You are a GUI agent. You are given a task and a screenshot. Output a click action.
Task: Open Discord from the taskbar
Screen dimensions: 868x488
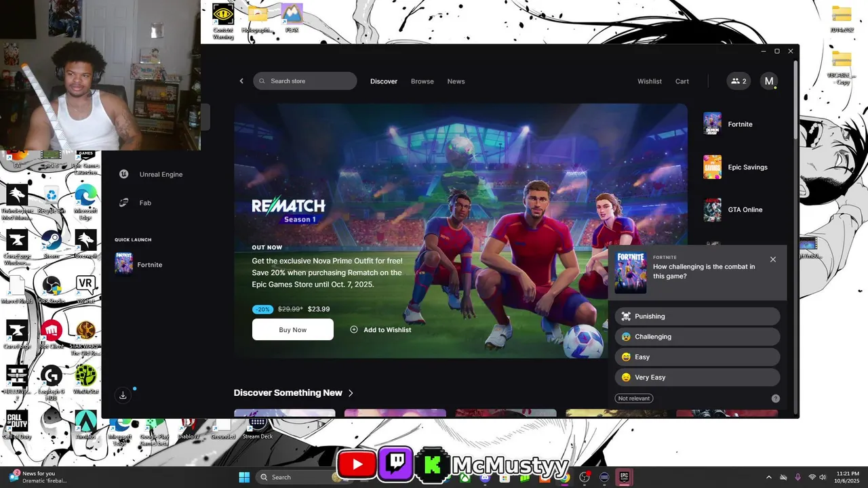coord(484,477)
